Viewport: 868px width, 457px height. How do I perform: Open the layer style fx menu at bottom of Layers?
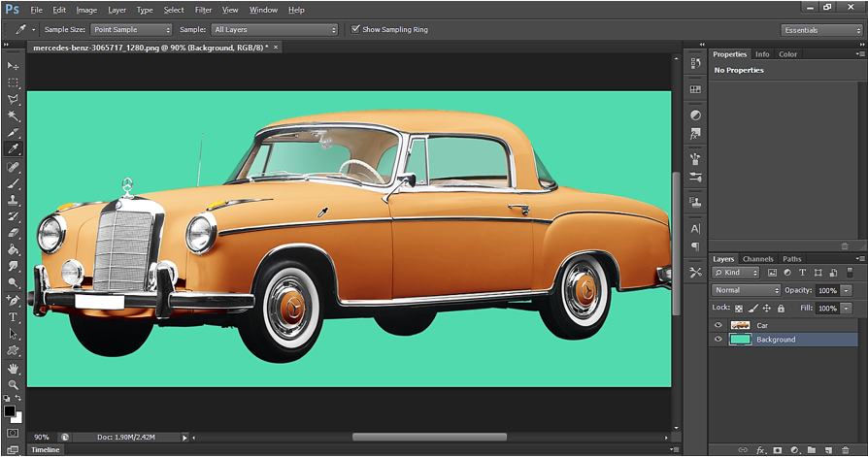pos(761,450)
